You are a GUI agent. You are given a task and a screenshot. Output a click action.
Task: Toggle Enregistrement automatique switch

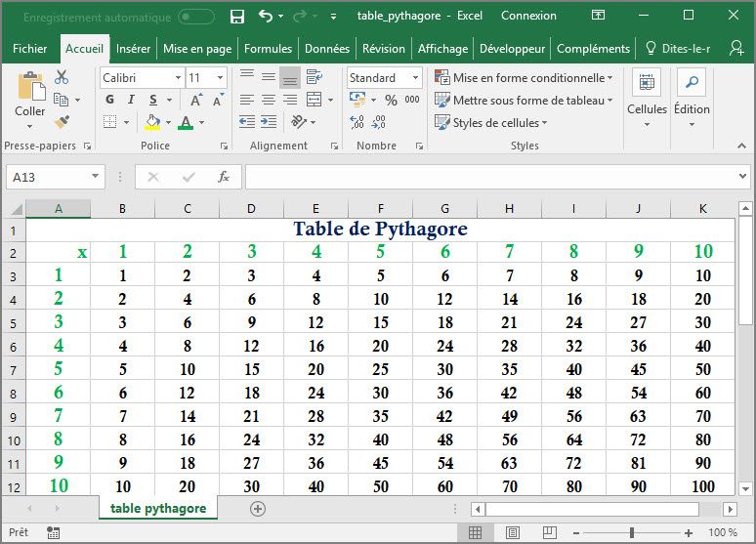(195, 18)
